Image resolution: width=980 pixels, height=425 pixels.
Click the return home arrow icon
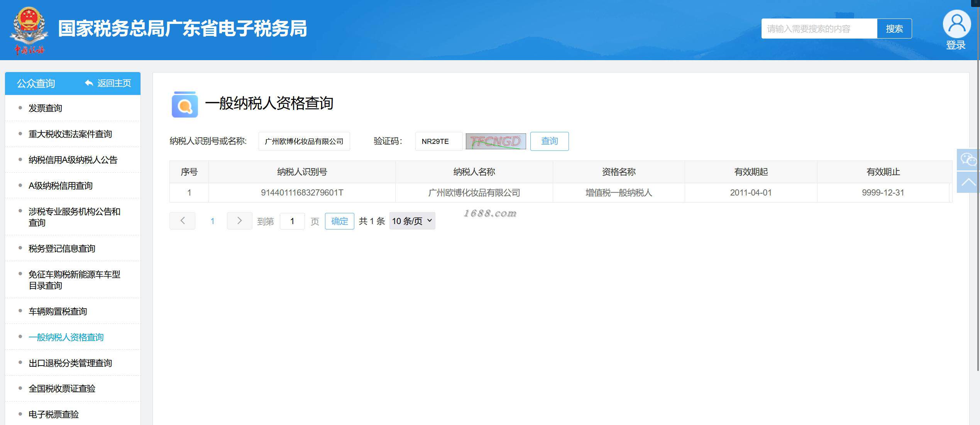pos(89,83)
